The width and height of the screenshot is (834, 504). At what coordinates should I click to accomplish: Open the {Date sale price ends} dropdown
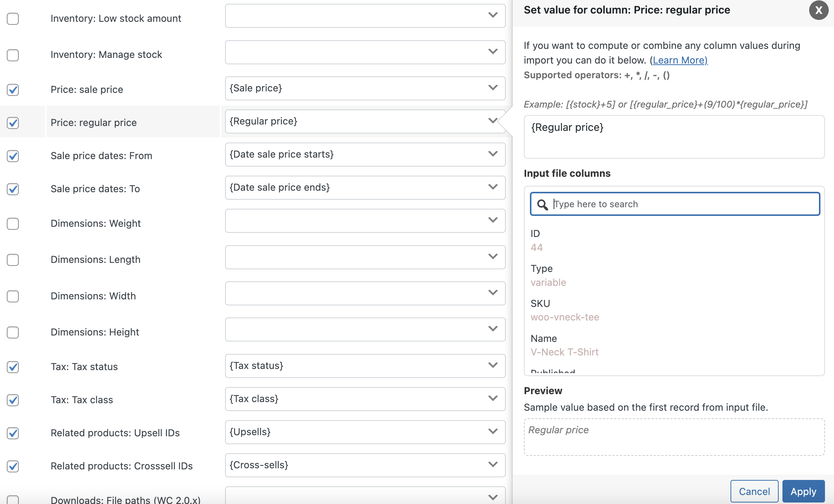[x=365, y=188]
